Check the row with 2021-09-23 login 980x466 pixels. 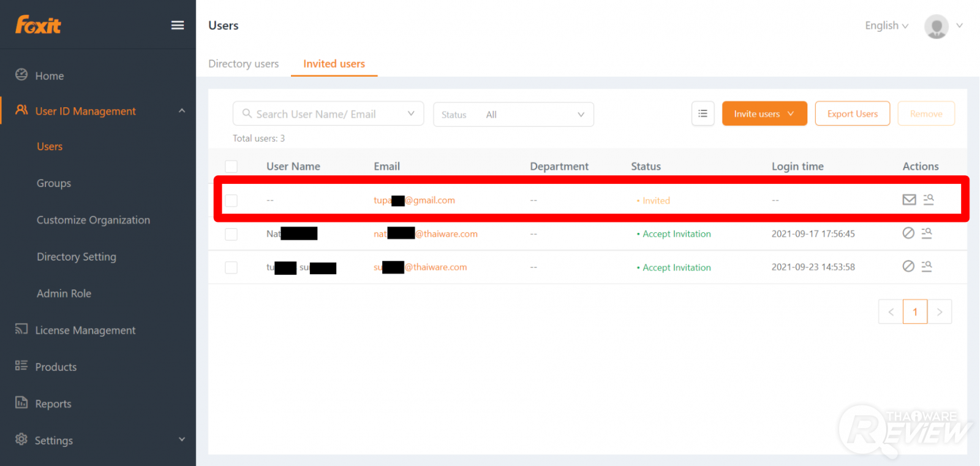(231, 267)
